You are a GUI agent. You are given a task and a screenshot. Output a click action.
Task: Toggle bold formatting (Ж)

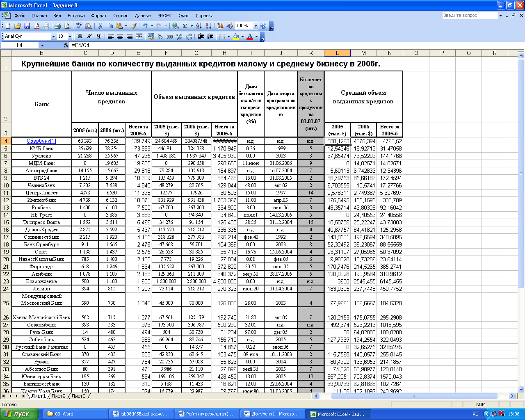[80, 37]
